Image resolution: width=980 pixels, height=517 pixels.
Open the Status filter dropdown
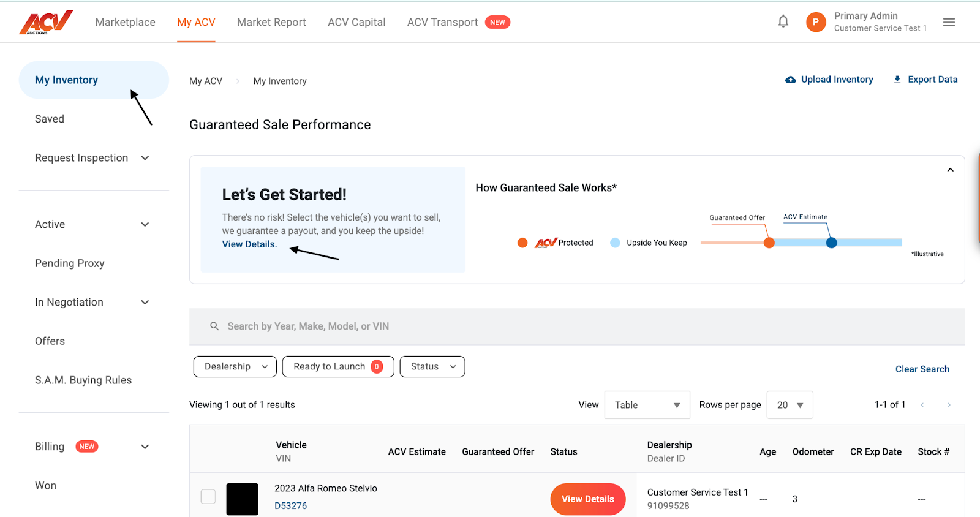432,366
